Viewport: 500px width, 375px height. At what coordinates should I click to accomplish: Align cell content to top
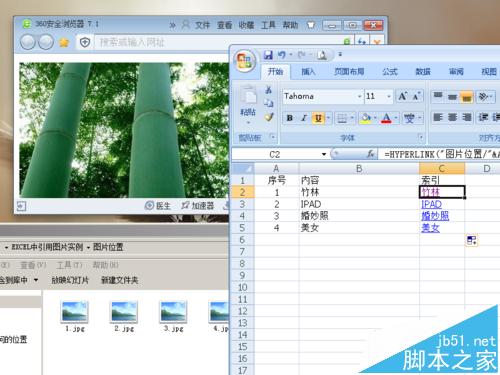click(438, 96)
